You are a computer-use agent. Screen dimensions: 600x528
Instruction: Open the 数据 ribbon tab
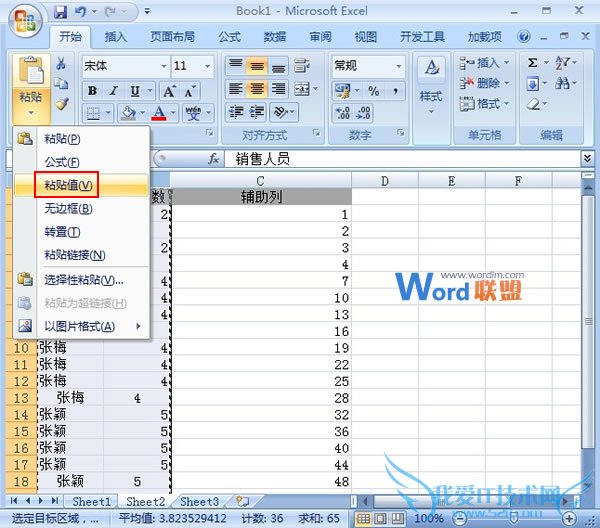pos(275,37)
